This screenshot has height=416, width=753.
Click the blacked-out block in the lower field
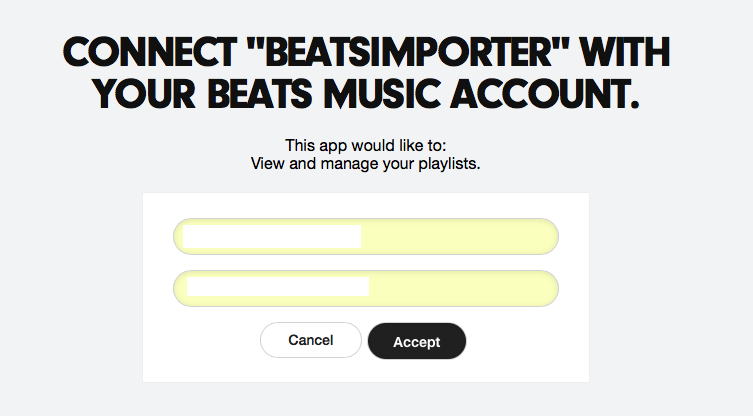click(278, 288)
